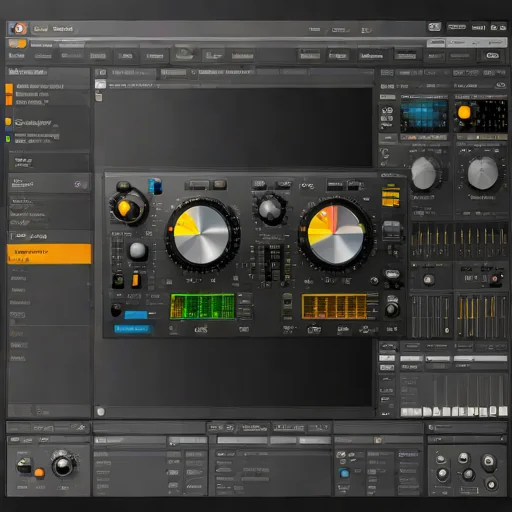Select the orange highlighted row in left sidebar
Screen dimensions: 512x512
tap(49, 254)
